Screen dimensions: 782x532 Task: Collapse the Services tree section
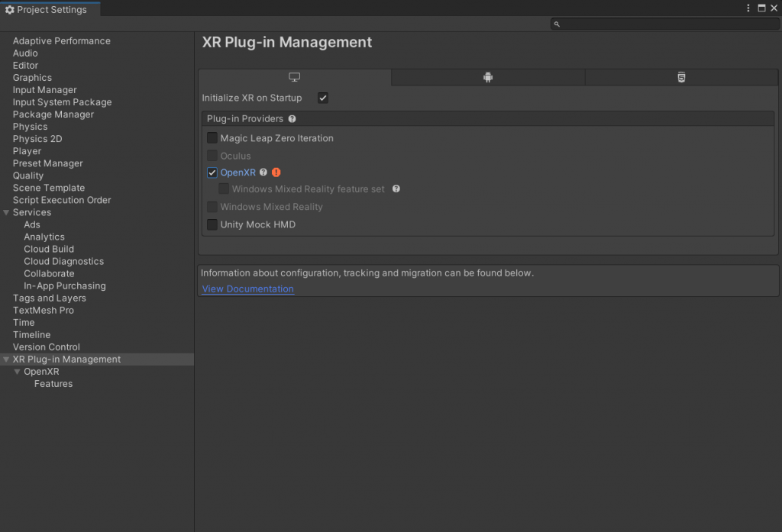(7, 213)
